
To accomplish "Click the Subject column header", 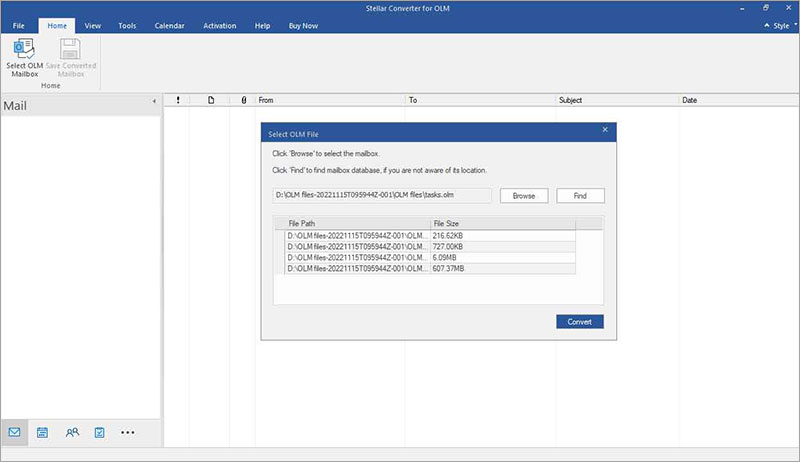I will (617, 100).
